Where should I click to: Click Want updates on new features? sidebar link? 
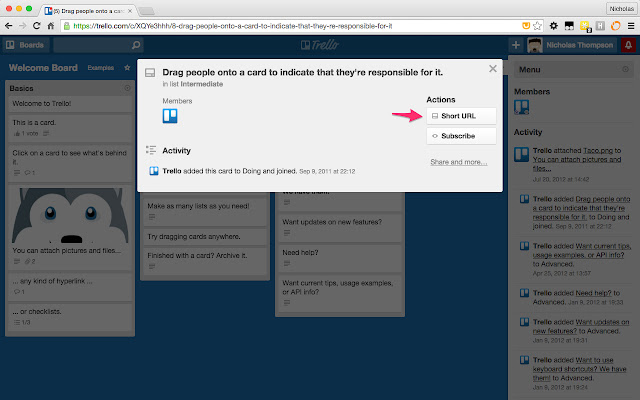tap(582, 326)
